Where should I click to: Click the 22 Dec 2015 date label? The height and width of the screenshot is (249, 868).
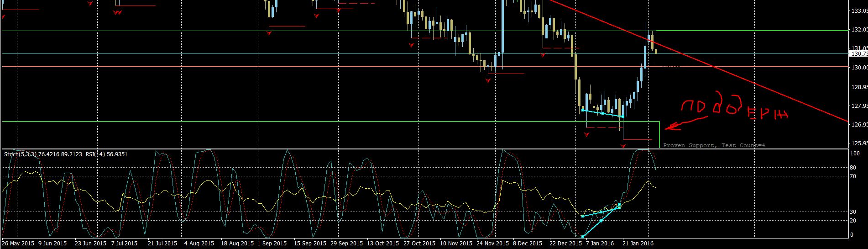(565, 244)
